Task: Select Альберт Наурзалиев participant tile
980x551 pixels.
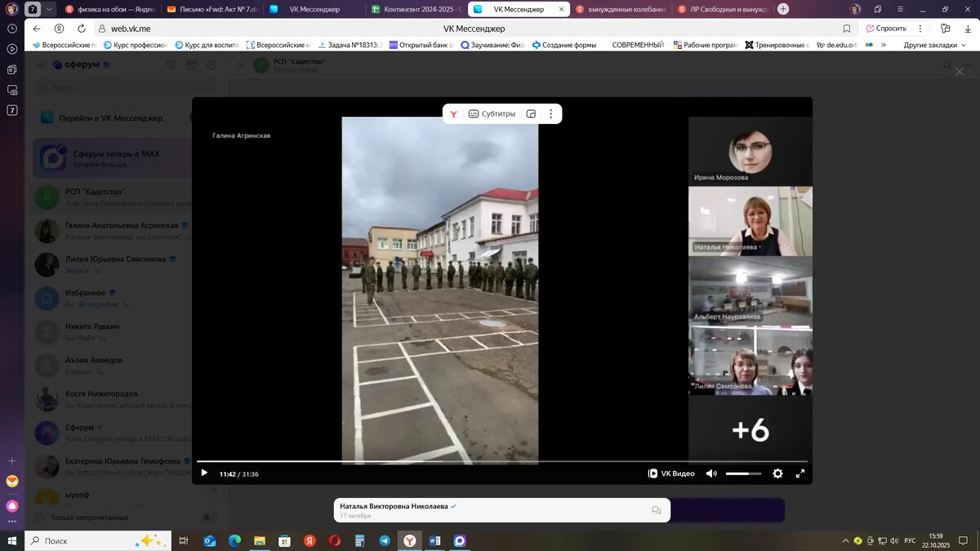Action: click(751, 291)
